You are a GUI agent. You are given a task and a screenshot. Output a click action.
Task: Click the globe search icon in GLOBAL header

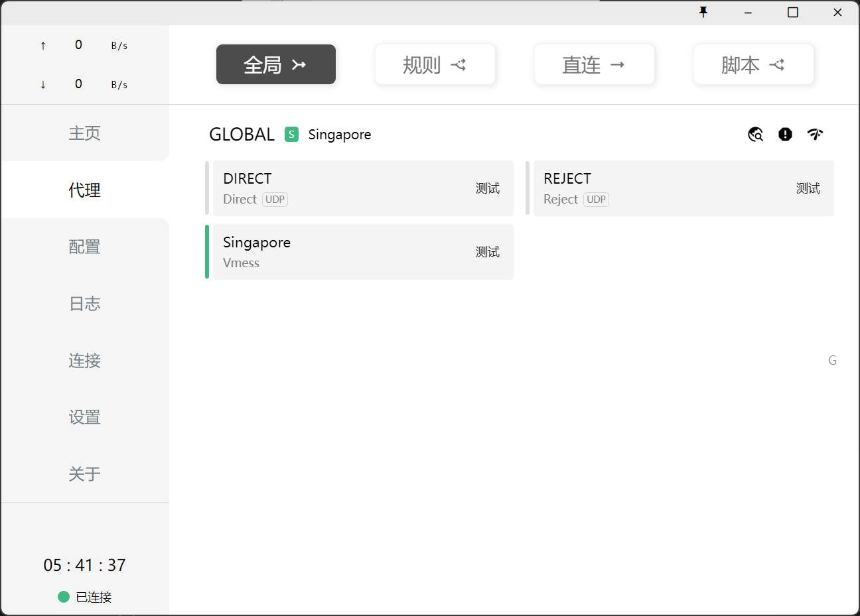pos(755,135)
